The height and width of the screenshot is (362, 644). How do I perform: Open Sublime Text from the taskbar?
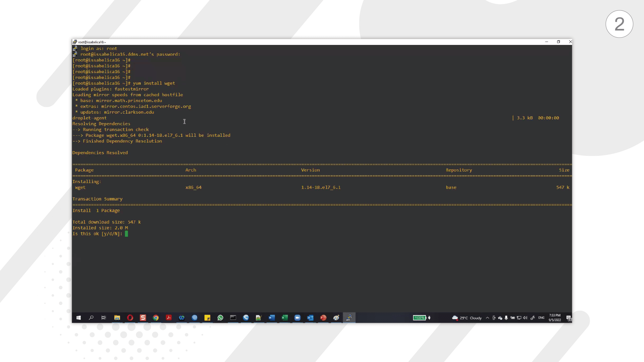[x=143, y=318]
